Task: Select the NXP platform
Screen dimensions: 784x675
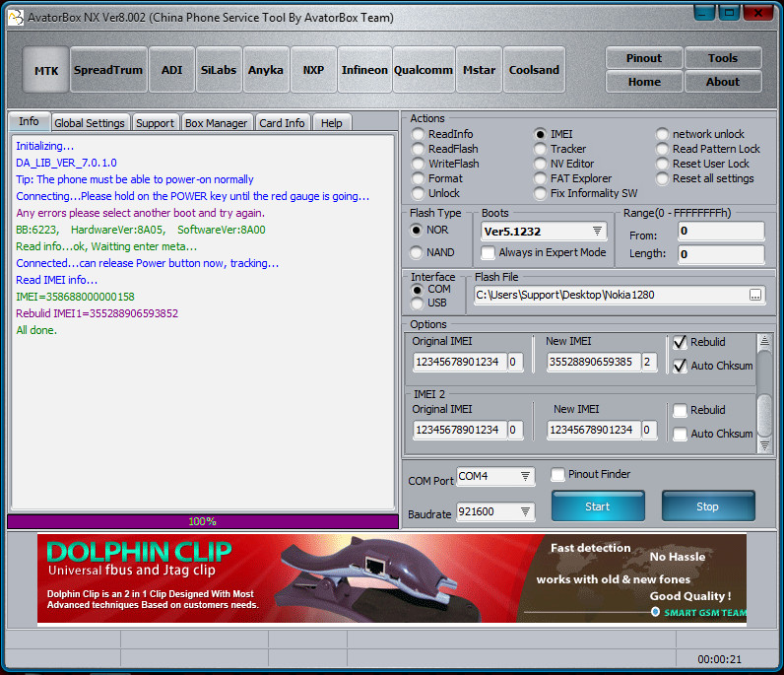Action: (313, 70)
